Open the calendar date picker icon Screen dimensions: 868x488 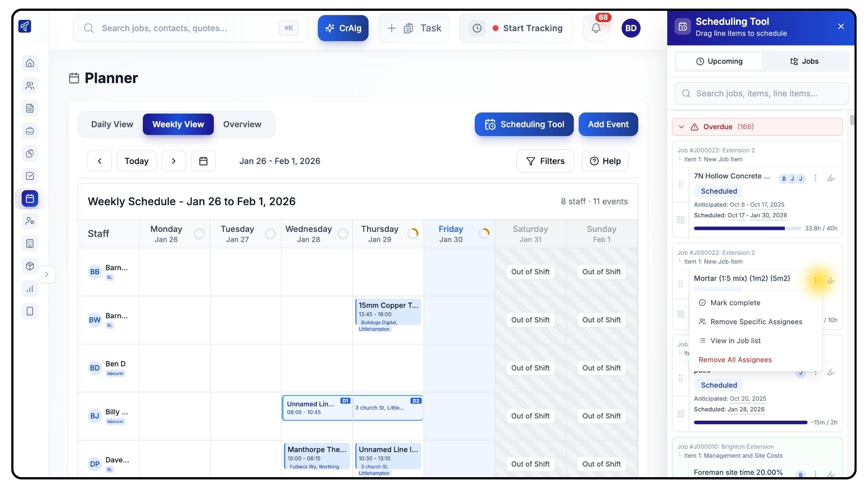pos(203,161)
